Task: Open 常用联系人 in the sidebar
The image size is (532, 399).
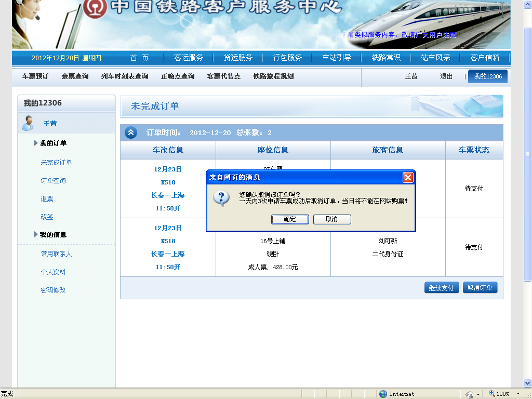Action: [56, 254]
